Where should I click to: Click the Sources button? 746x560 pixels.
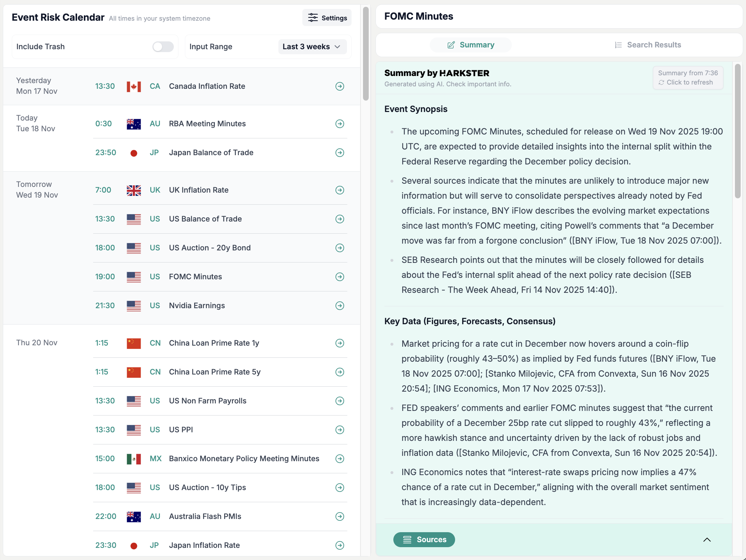(x=424, y=540)
